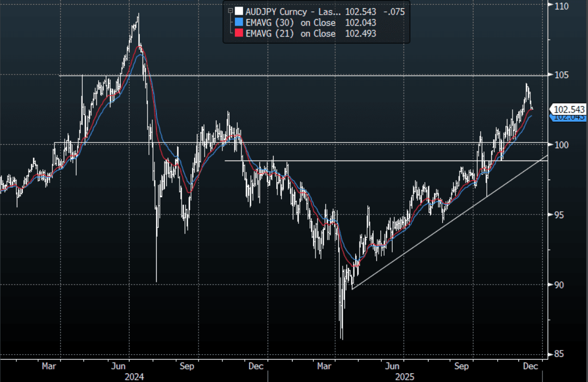Click the white AUDJPY series color swatch
588x382 pixels.
click(x=238, y=11)
